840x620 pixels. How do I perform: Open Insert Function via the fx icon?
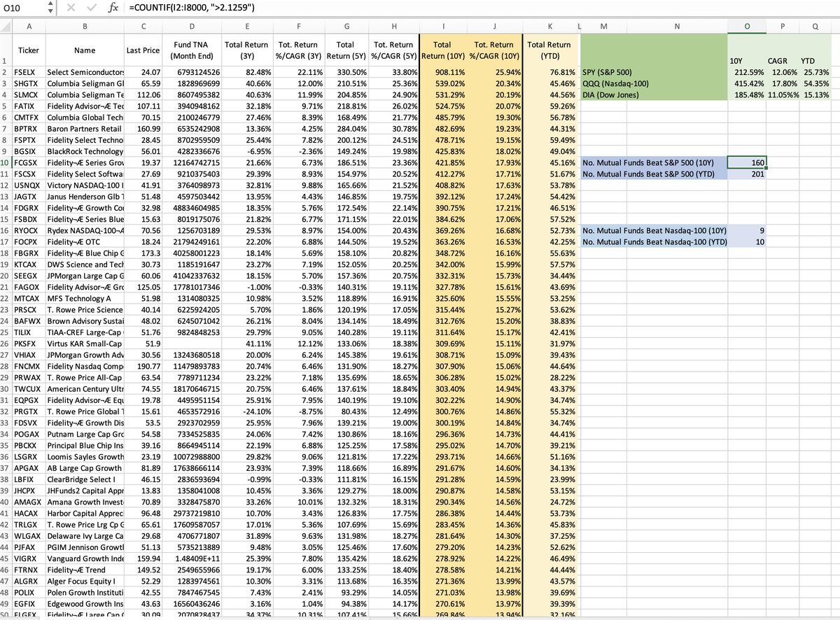pos(113,8)
